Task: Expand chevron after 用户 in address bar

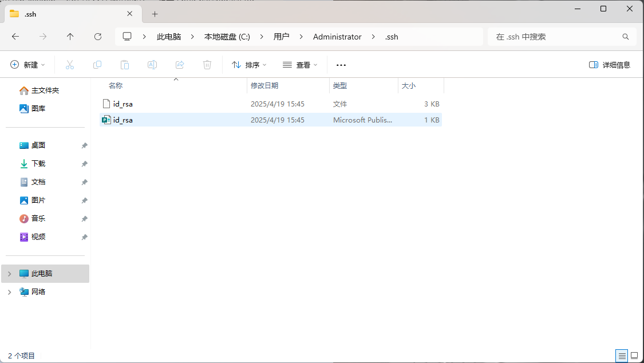Action: [x=301, y=37]
